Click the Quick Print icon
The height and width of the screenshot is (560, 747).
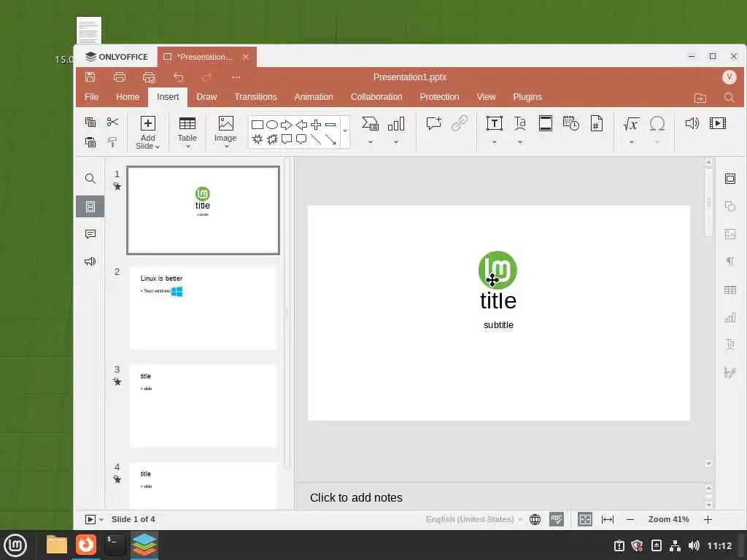pos(149,77)
